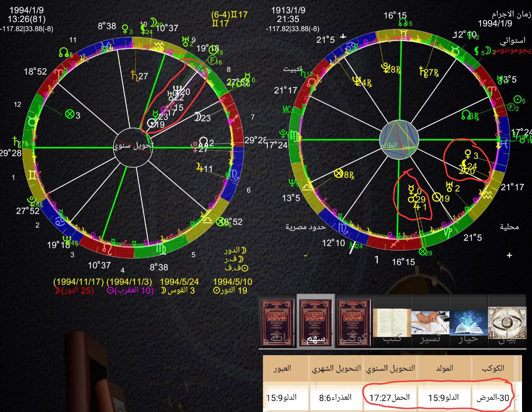Click the center تحويل سنوي circle
Image resolution: width=532 pixels, height=412 pixels.
(133, 146)
